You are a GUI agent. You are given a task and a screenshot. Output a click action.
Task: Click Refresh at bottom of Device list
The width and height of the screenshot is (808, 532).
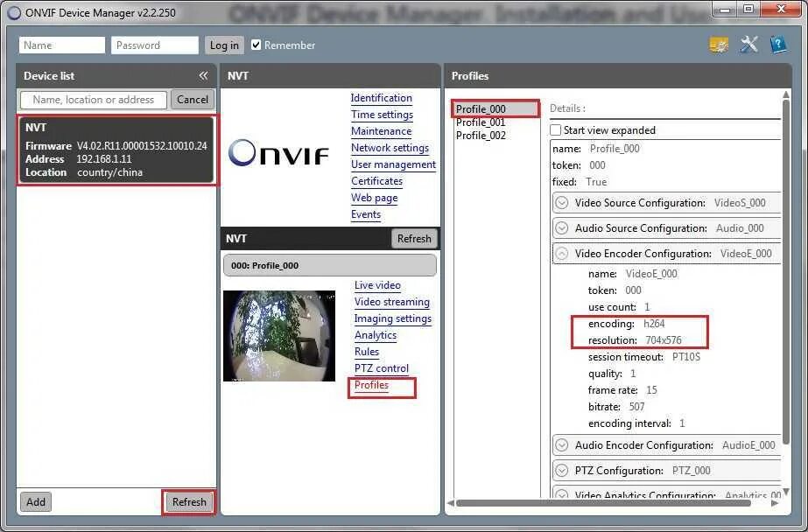coord(189,501)
